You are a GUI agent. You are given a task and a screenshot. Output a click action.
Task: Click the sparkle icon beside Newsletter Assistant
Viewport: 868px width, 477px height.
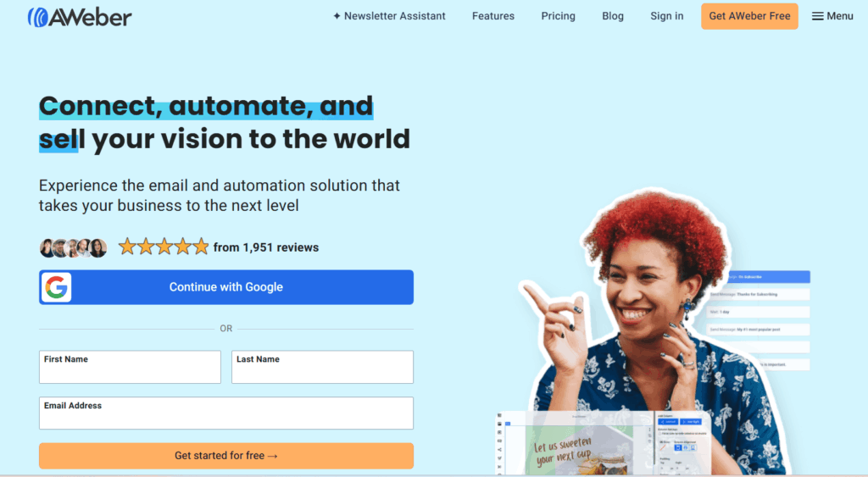click(x=337, y=16)
